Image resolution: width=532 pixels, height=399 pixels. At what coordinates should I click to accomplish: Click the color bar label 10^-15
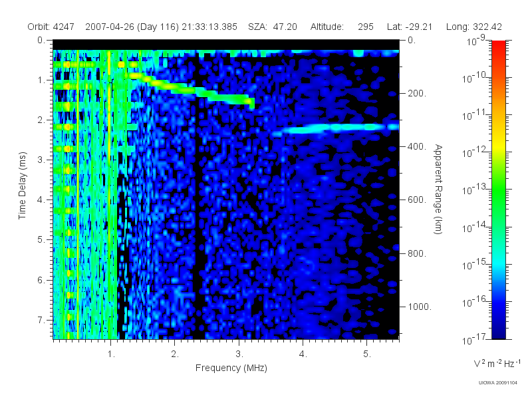point(474,264)
